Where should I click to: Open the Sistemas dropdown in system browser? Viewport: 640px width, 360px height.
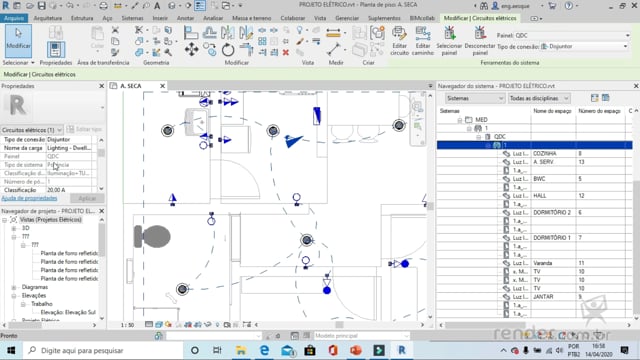click(x=475, y=98)
